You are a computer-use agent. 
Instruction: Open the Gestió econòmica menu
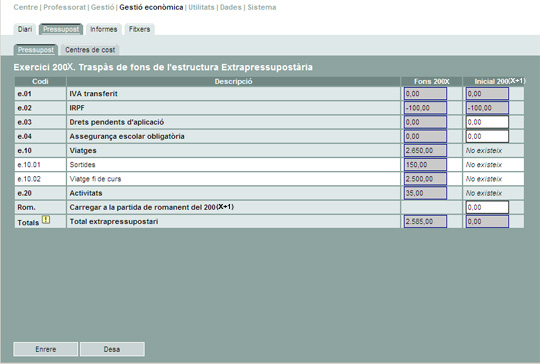[x=151, y=7]
